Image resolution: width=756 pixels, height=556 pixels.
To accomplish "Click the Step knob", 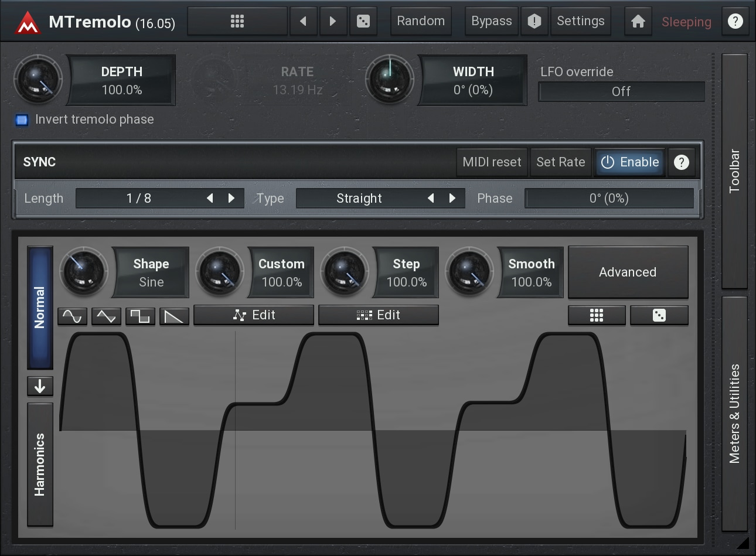I will 345,272.
